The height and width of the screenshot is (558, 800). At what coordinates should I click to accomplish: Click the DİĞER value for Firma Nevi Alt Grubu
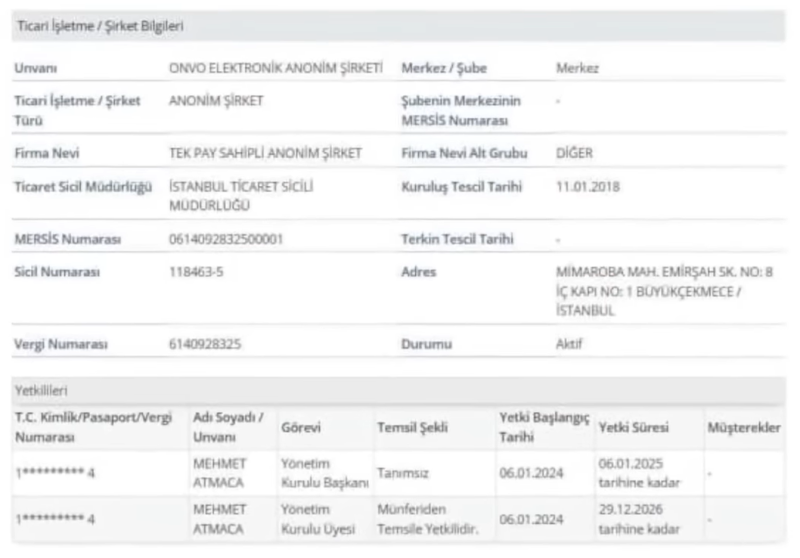(575, 153)
